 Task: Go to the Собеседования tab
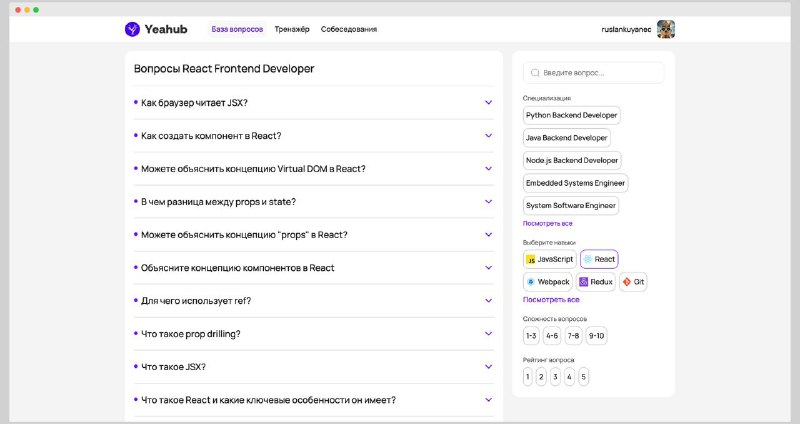[349, 29]
